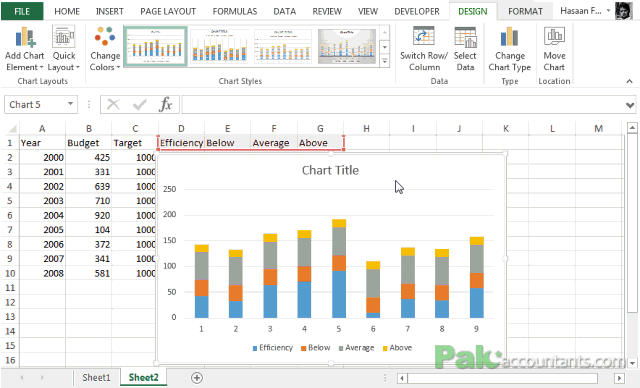Collapse the ribbon with the caret
The height and width of the screenshot is (388, 640).
click(x=629, y=81)
